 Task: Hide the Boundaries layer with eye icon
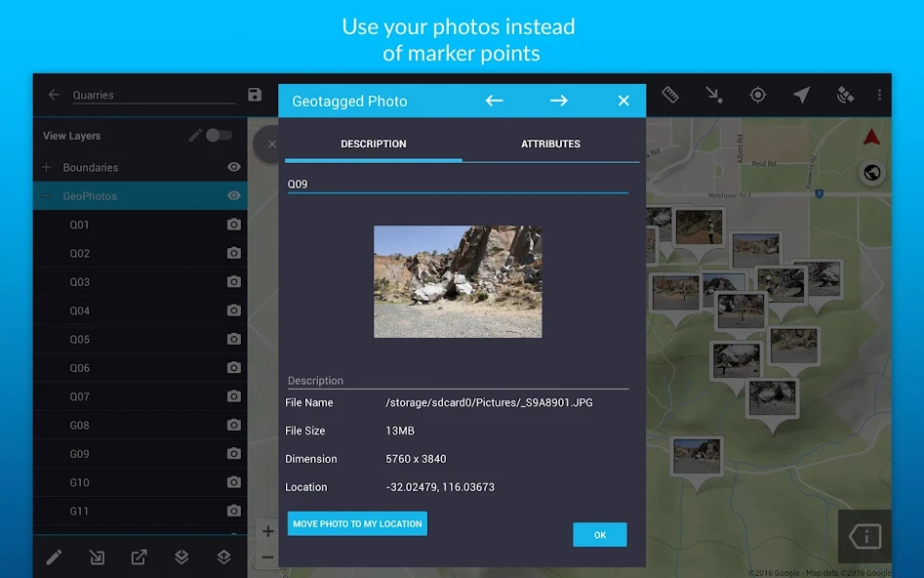coord(234,168)
